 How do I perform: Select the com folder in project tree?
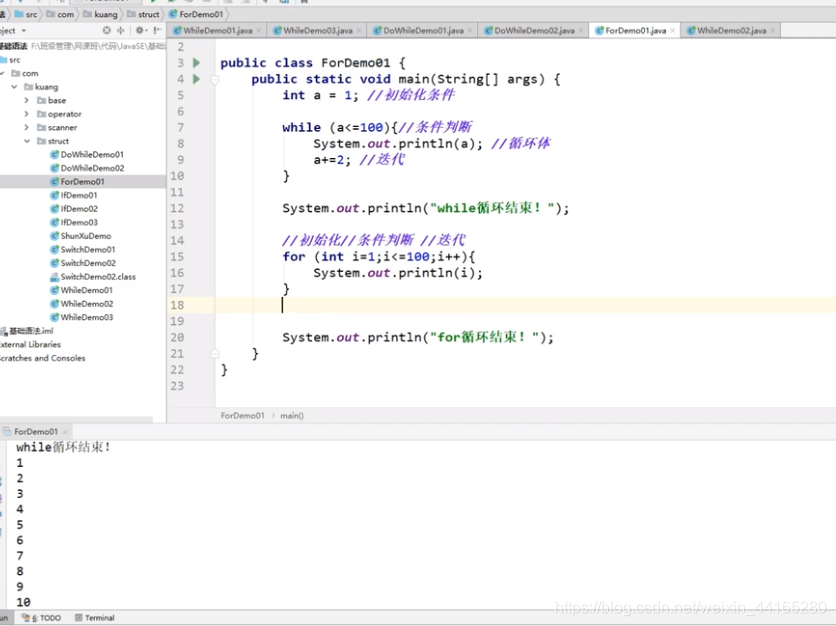tap(25, 74)
